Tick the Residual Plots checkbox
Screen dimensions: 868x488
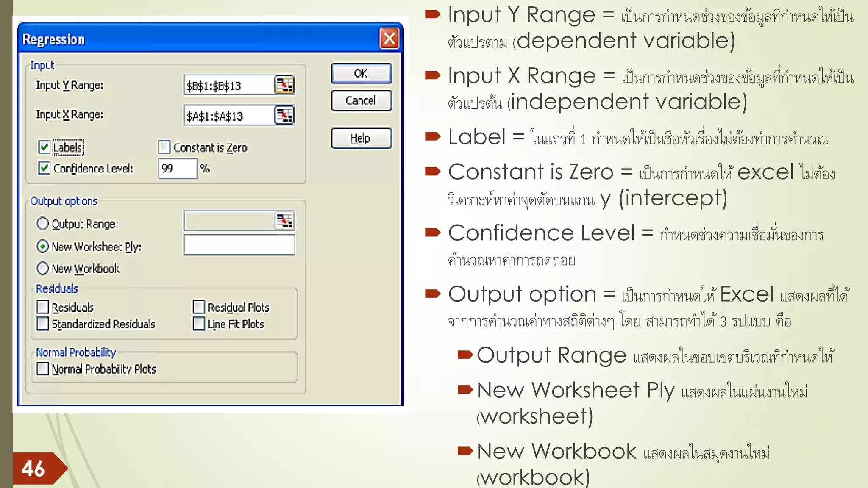198,307
